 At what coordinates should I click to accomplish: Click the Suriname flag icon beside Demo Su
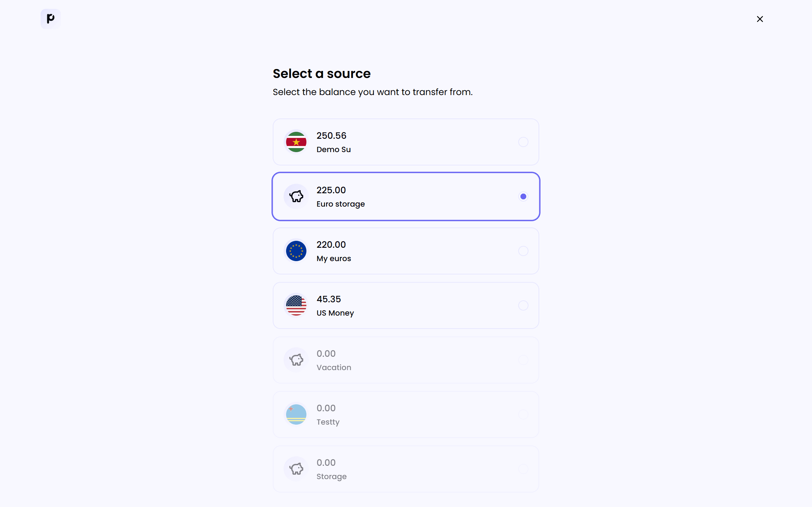point(296,142)
